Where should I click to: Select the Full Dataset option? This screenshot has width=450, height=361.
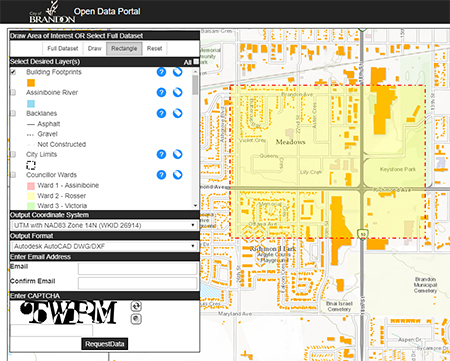coord(63,48)
